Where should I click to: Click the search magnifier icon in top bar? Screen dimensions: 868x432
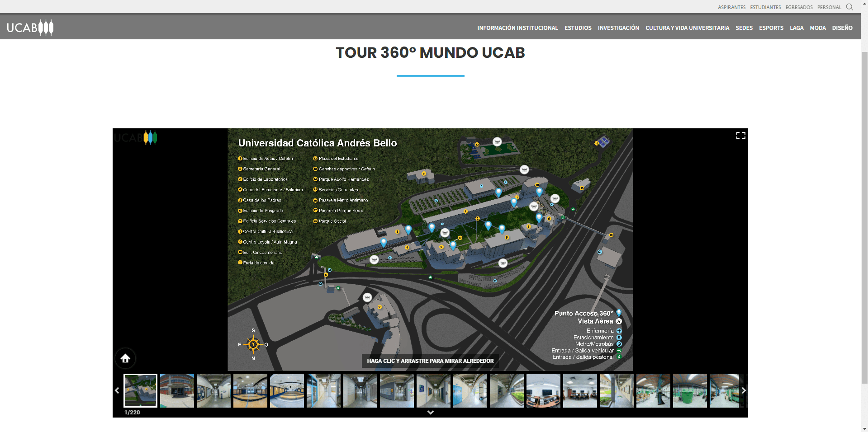tap(849, 7)
